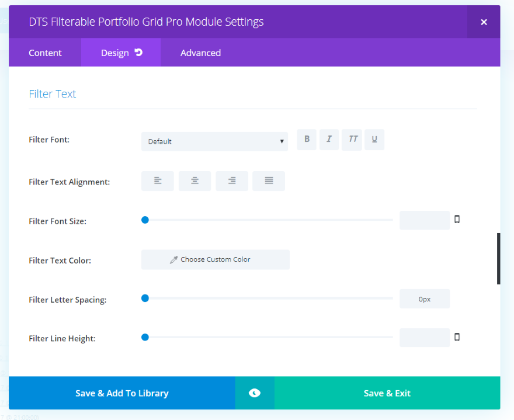Open the Advanced tab
This screenshot has width=514, height=420.
(x=200, y=53)
